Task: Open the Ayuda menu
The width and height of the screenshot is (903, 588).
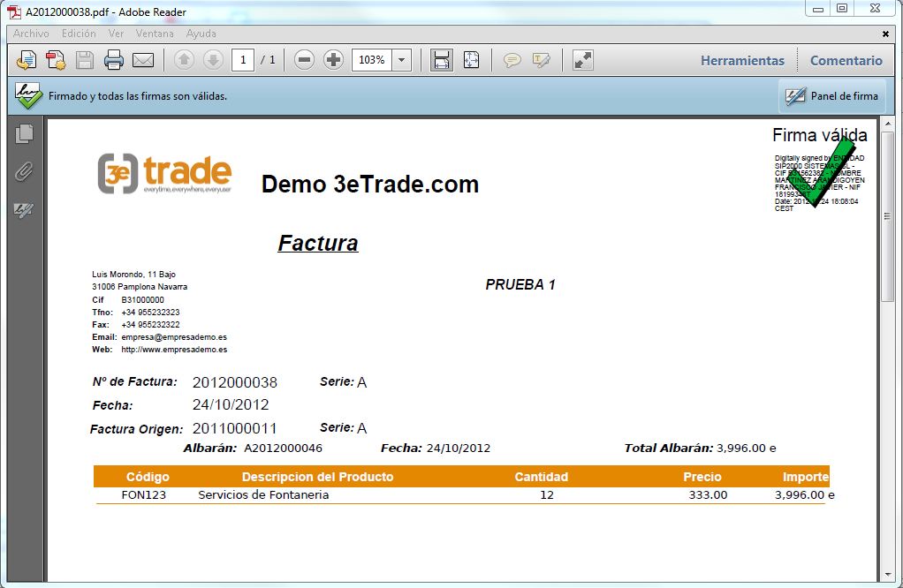Action: coord(201,34)
